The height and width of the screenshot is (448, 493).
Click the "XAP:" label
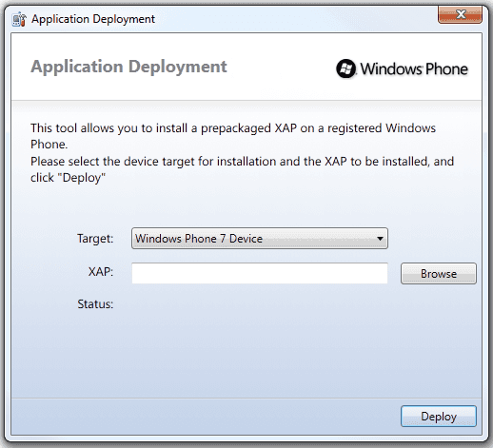101,272
